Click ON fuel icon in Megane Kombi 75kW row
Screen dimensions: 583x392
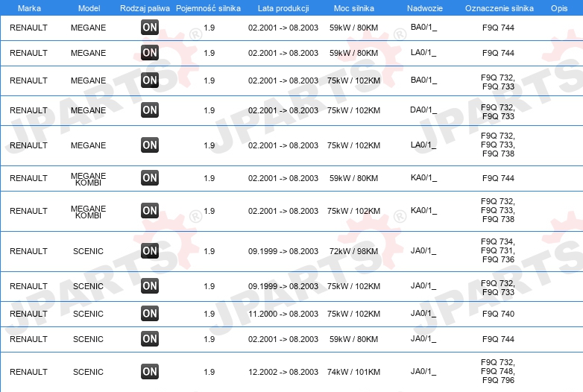click(150, 210)
